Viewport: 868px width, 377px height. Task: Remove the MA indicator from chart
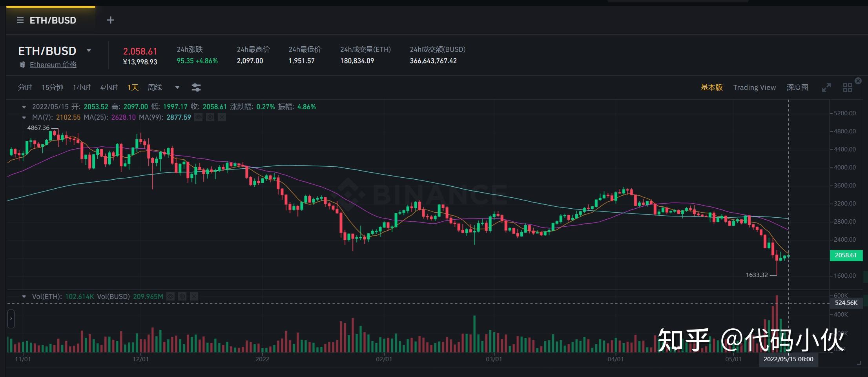point(222,117)
